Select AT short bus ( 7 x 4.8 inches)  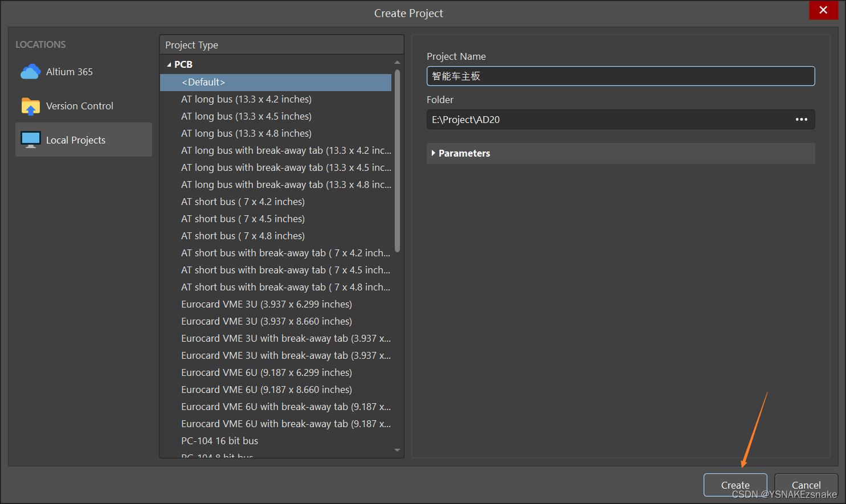pyautogui.click(x=276, y=236)
